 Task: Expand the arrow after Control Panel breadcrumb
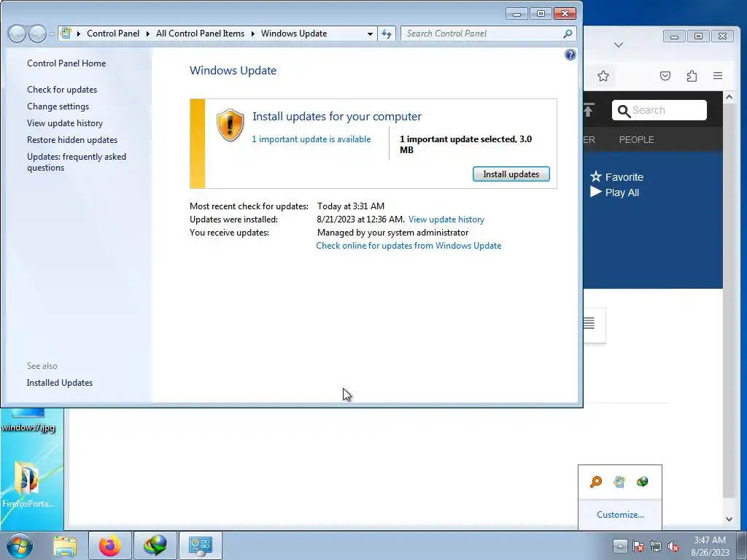click(x=147, y=34)
